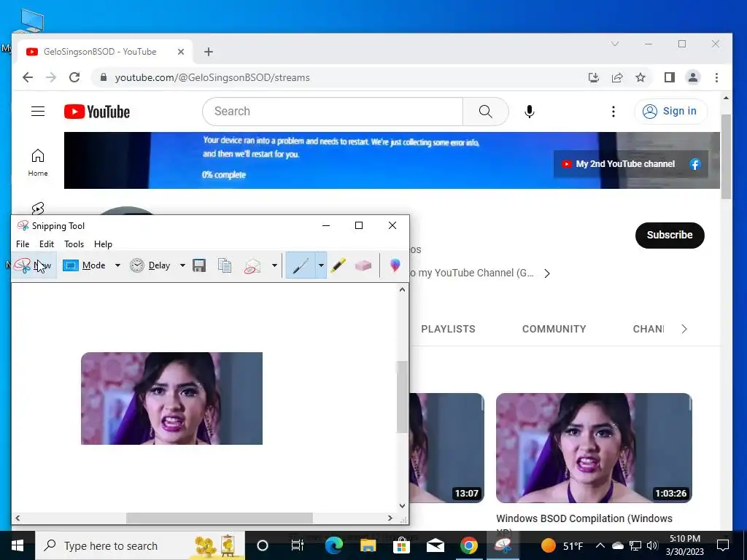The height and width of the screenshot is (560, 747).
Task: Click the YouTube Search field
Action: click(333, 112)
